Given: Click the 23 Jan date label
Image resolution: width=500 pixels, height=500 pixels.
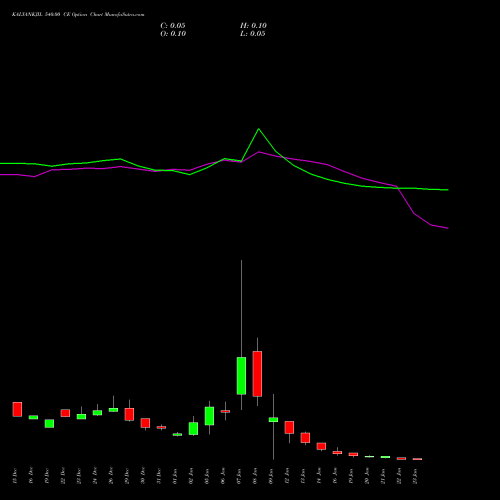Looking at the screenshot, I should point(414,476).
